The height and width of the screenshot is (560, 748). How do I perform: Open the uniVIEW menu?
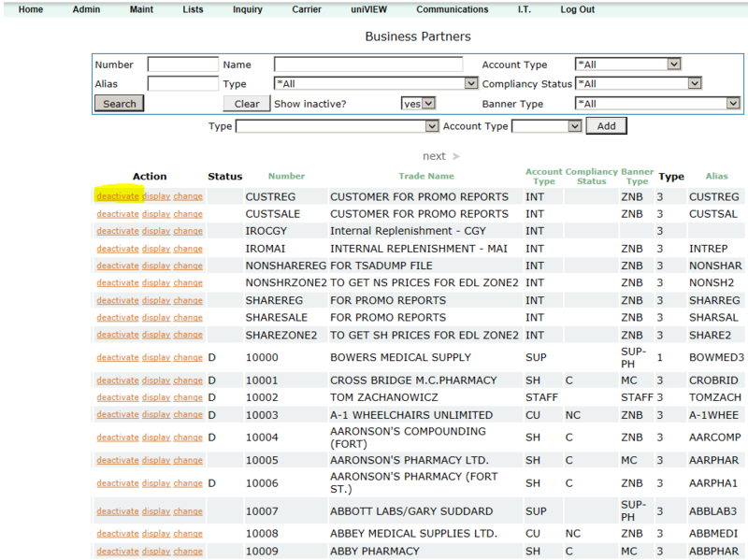[368, 9]
